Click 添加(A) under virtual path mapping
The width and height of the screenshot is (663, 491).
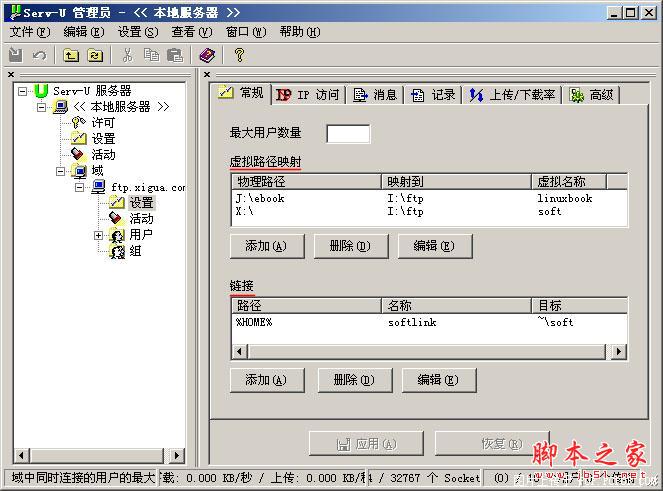tap(267, 246)
